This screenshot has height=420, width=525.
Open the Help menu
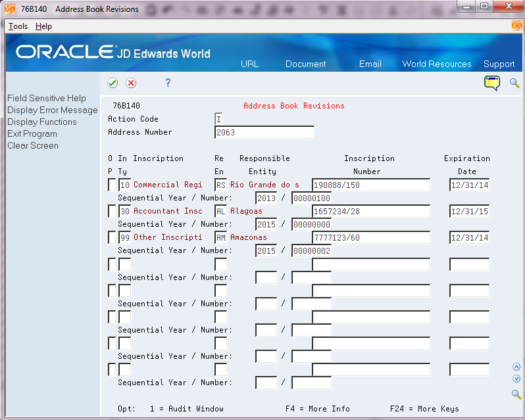tap(43, 26)
